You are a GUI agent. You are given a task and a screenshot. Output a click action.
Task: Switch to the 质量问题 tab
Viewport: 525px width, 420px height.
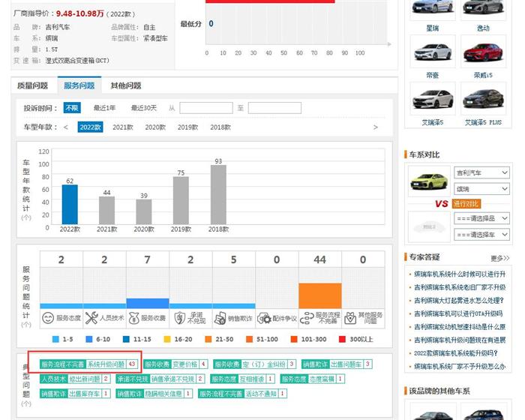32,85
